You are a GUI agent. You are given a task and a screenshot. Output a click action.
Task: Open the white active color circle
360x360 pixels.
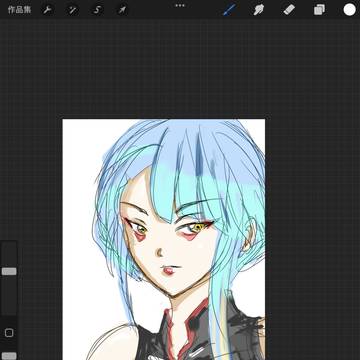[350, 10]
